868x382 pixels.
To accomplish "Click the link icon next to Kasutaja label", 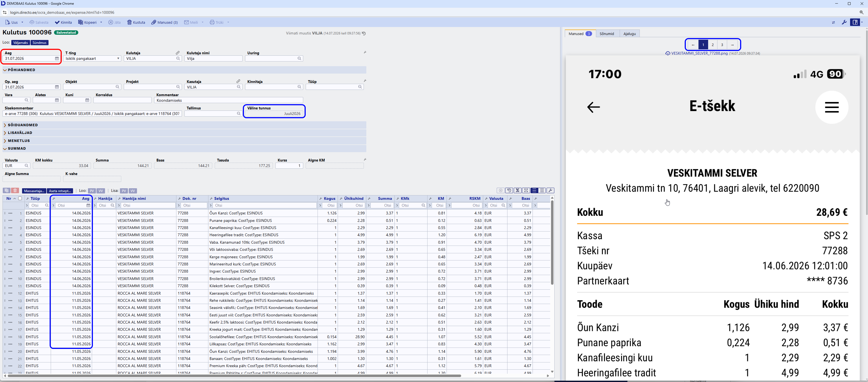I will pos(238,81).
